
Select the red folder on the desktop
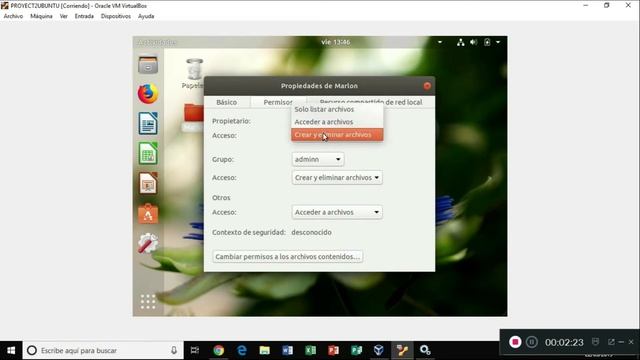[x=193, y=113]
